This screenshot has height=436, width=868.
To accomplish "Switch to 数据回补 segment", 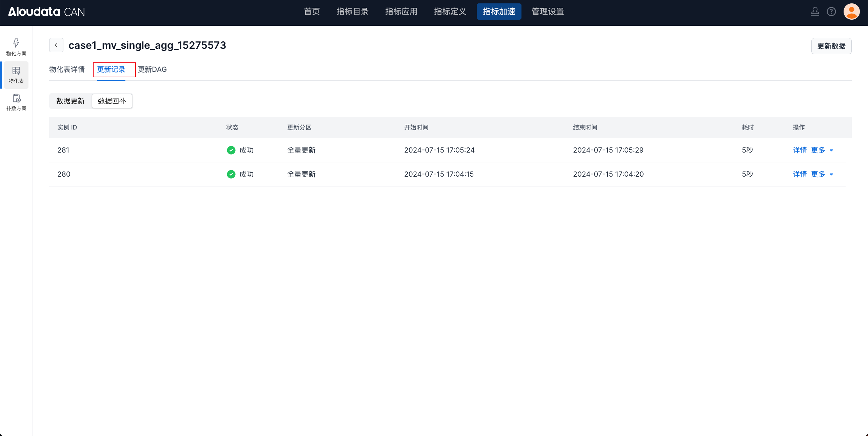I will pyautogui.click(x=112, y=101).
